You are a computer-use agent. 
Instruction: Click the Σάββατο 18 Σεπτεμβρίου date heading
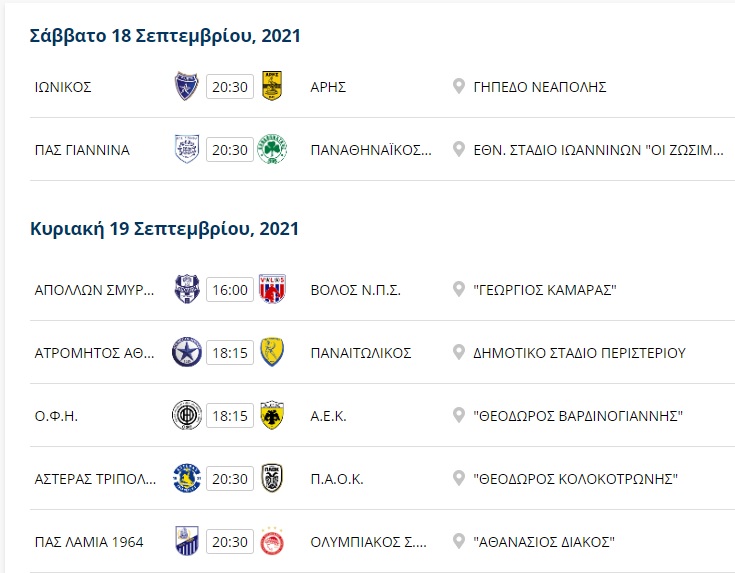click(166, 36)
